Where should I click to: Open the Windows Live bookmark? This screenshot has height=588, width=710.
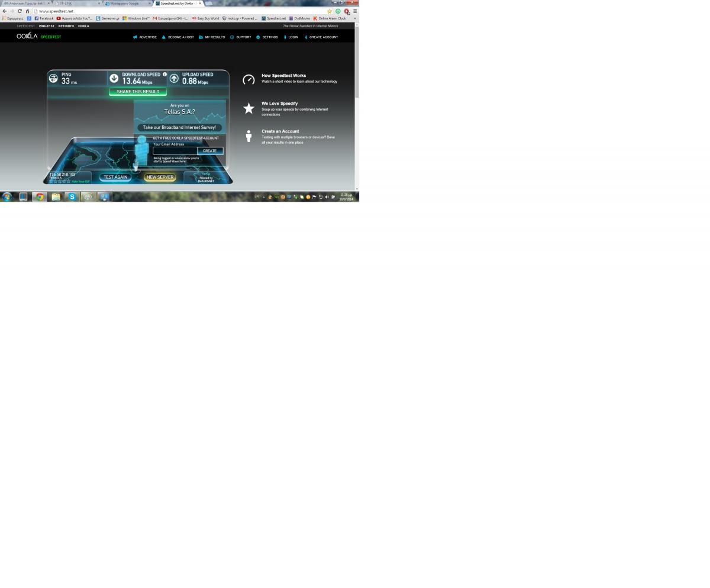point(136,18)
